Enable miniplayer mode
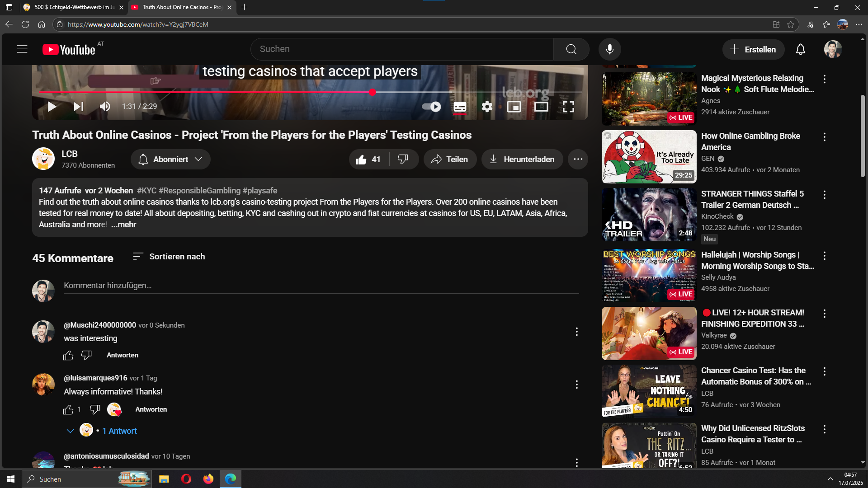 coord(514,107)
